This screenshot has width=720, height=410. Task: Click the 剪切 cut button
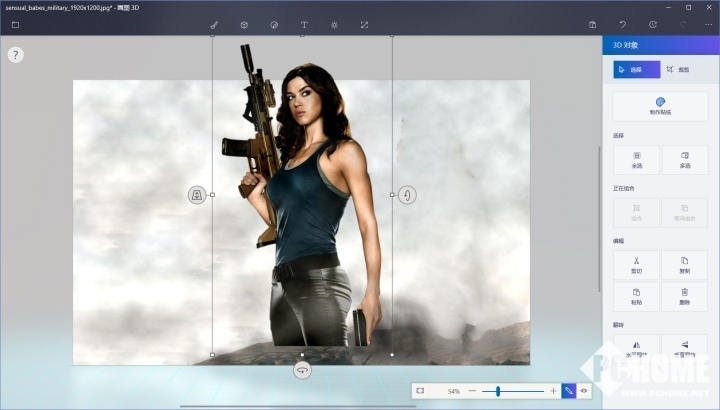pos(636,265)
